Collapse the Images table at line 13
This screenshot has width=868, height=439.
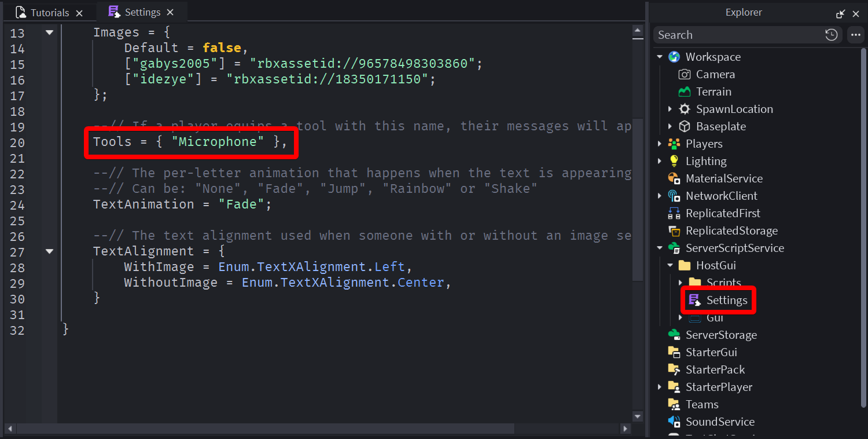(49, 32)
